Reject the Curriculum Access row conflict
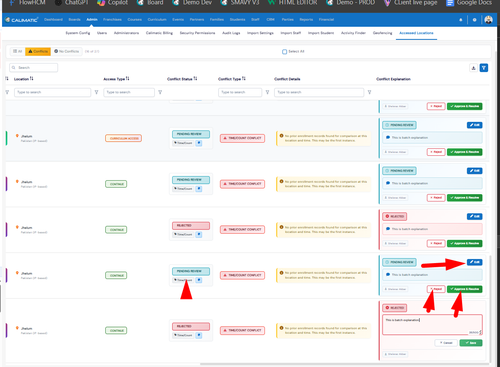The height and width of the screenshot is (367, 500). click(436, 152)
